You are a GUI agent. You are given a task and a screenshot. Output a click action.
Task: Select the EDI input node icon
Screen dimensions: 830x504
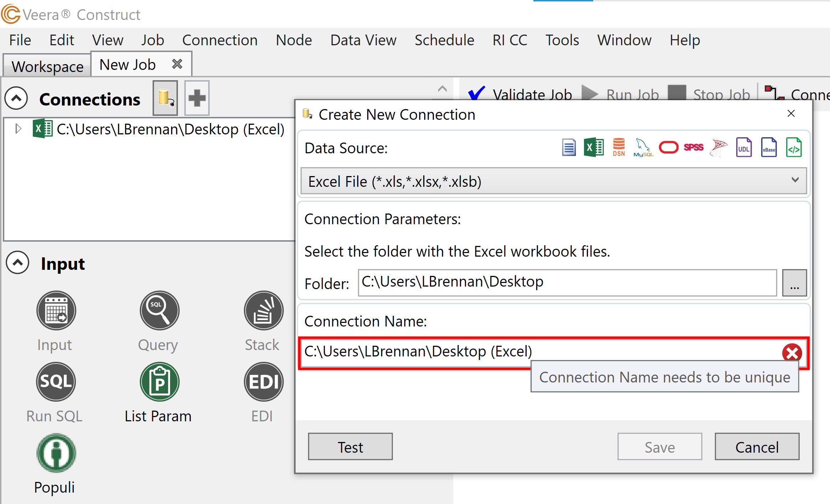click(x=263, y=381)
